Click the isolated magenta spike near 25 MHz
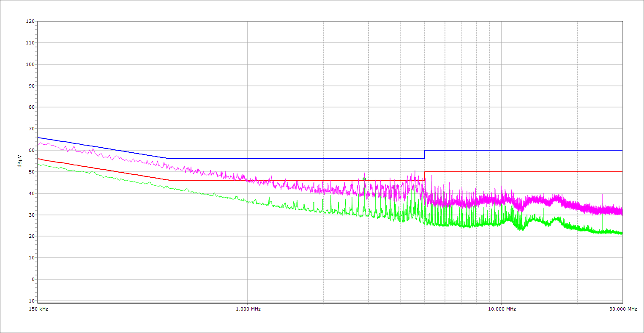Viewport: 644px width, 333px height. [x=602, y=196]
